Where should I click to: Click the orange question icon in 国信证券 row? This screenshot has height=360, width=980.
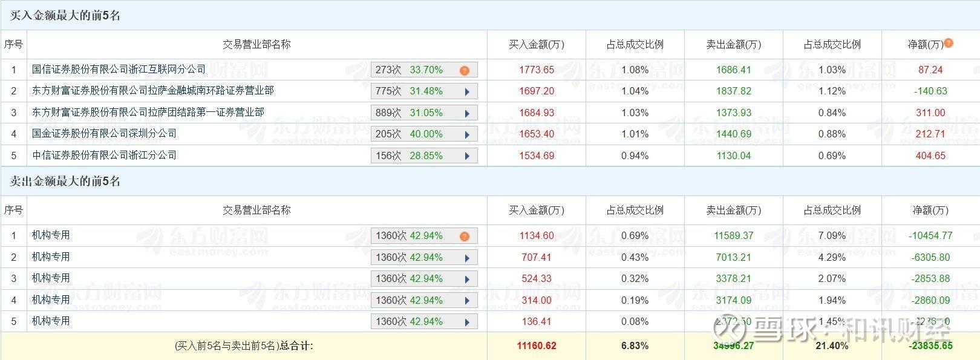click(x=465, y=70)
